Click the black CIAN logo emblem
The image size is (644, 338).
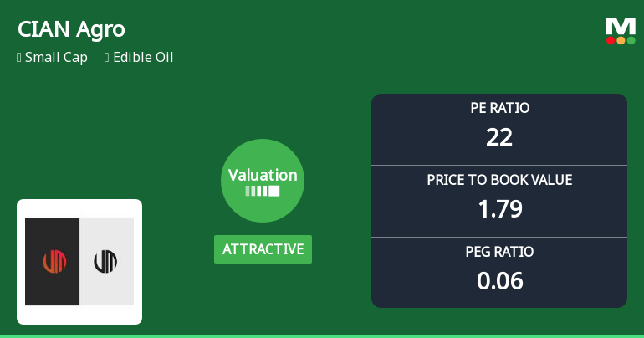point(105,262)
